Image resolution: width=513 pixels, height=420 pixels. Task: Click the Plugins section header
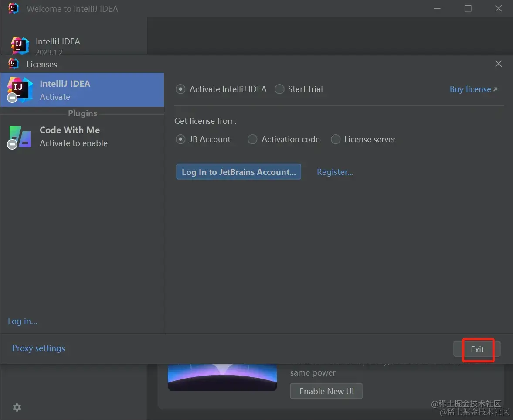pos(82,113)
